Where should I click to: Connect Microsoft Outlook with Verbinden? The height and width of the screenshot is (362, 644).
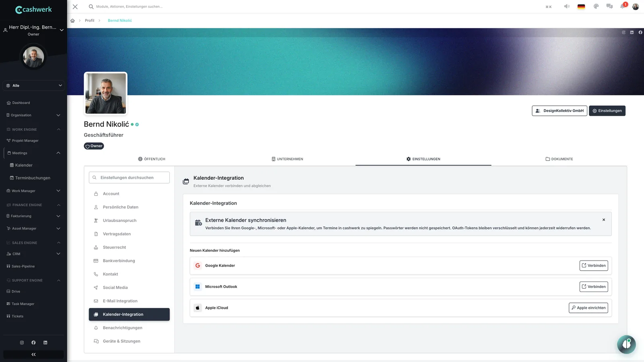[594, 287]
